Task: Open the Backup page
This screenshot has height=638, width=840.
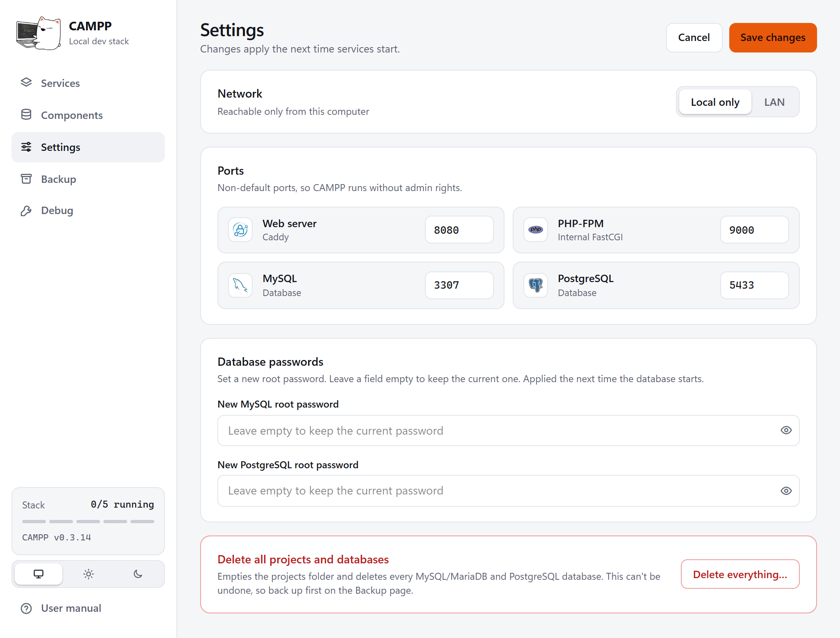Action: pyautogui.click(x=88, y=179)
